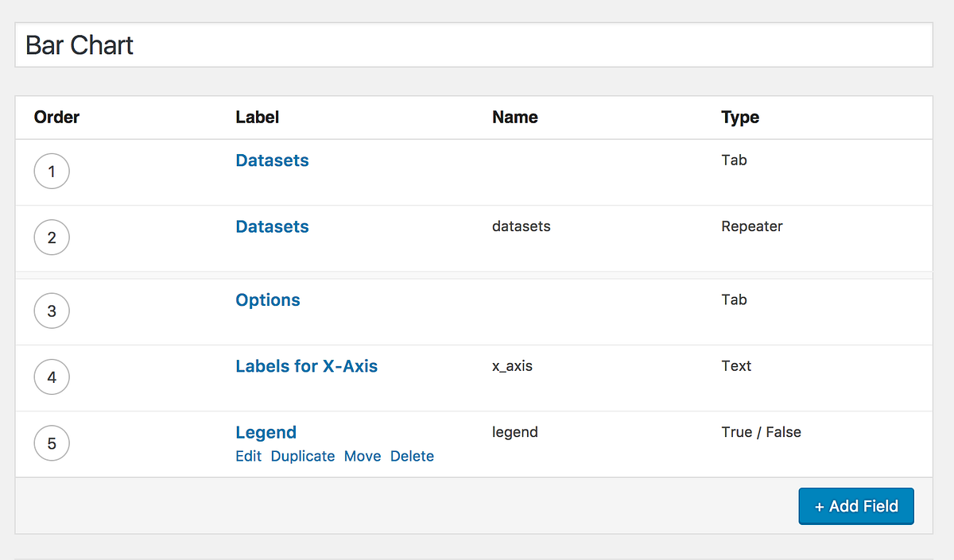
Task: Edit the "Labels for X-Axis" field
Action: click(306, 366)
